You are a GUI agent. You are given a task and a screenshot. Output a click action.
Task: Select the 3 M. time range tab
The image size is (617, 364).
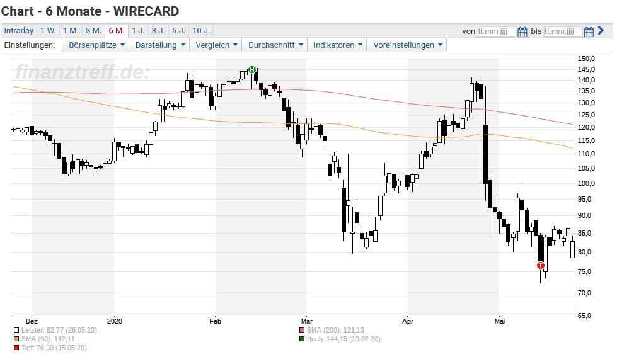(94, 31)
